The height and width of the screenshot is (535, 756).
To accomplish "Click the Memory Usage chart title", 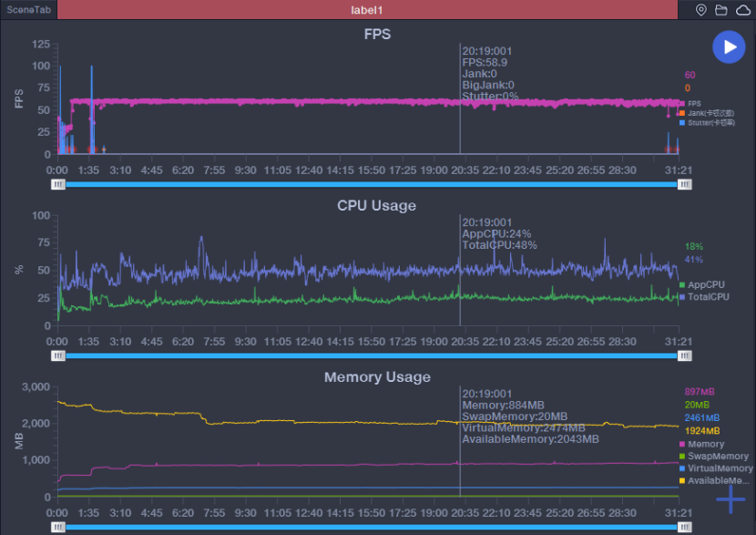I will 377,377.
